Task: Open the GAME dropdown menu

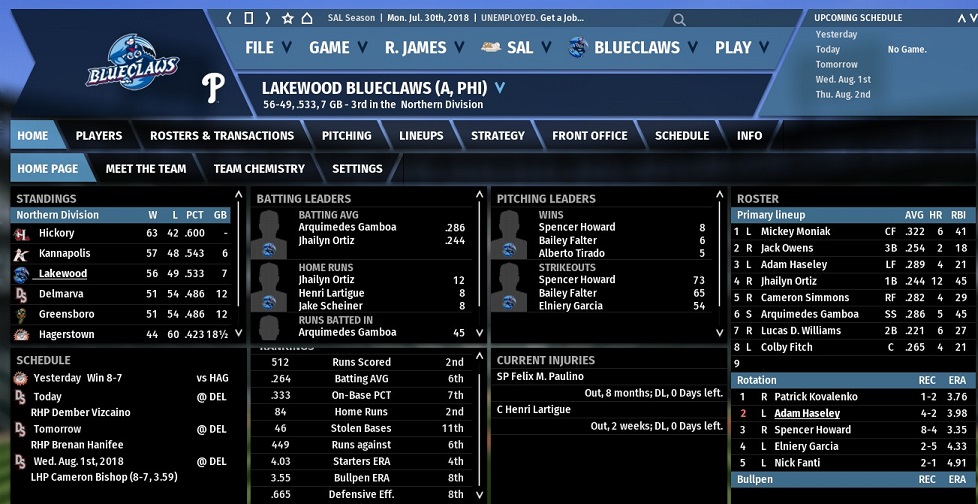Action: pos(338,47)
